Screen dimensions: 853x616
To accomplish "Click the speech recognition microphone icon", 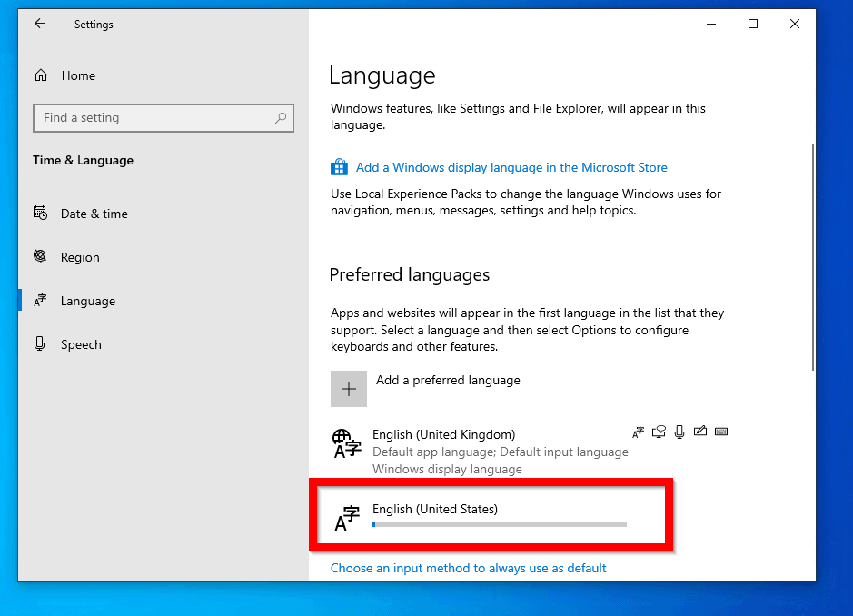I will pos(679,432).
